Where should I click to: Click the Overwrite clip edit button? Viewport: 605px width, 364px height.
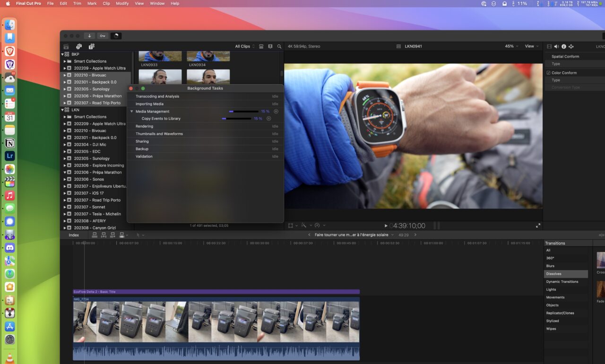[x=123, y=235]
